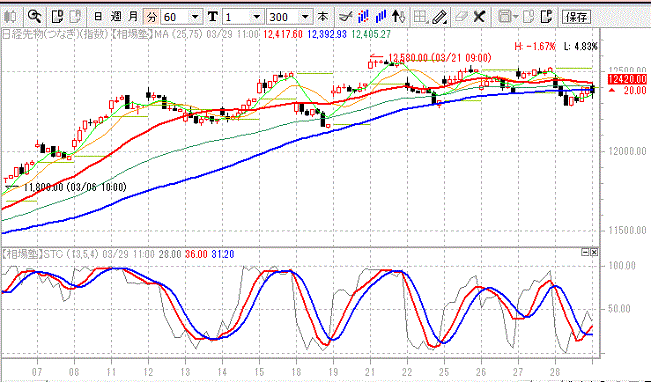This screenshot has width=651, height=382.
Task: Click the greyed compare-chart icon at far left
Action: [x=10, y=17]
